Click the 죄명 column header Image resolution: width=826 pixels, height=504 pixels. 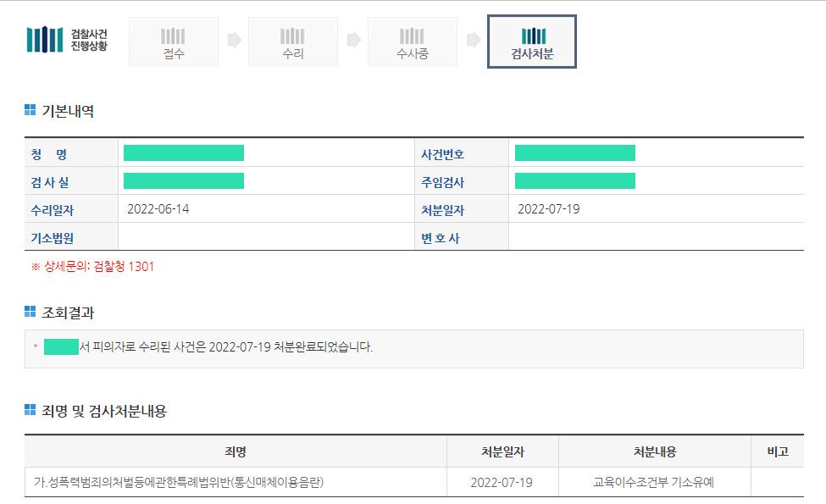coord(236,451)
